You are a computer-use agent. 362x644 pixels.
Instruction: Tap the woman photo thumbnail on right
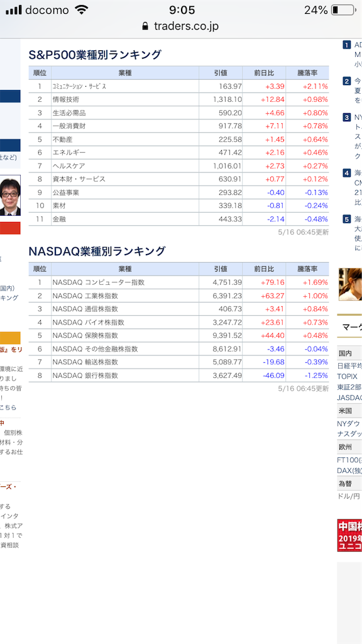click(350, 284)
